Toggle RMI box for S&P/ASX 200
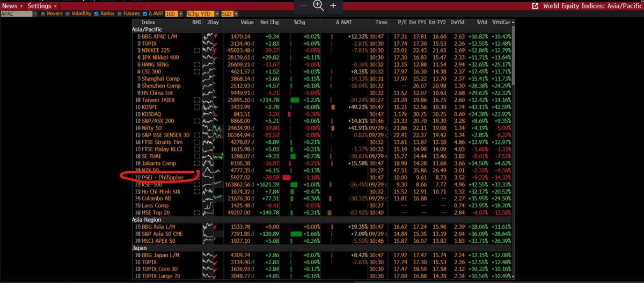This screenshot has height=283, width=644. pos(197,121)
